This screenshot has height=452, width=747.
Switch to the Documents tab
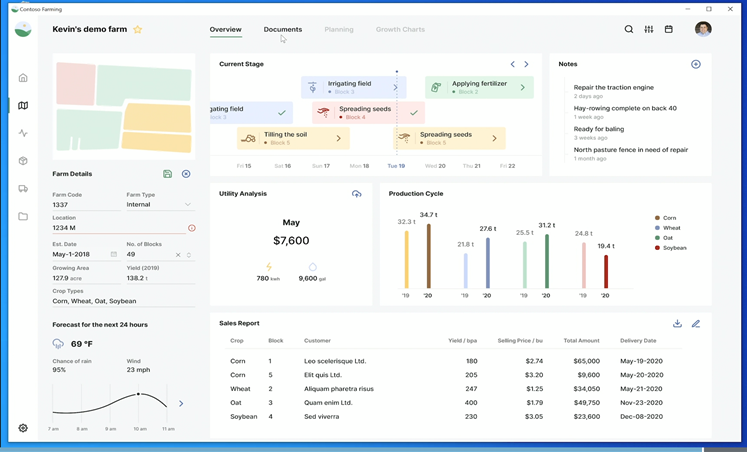coord(283,30)
